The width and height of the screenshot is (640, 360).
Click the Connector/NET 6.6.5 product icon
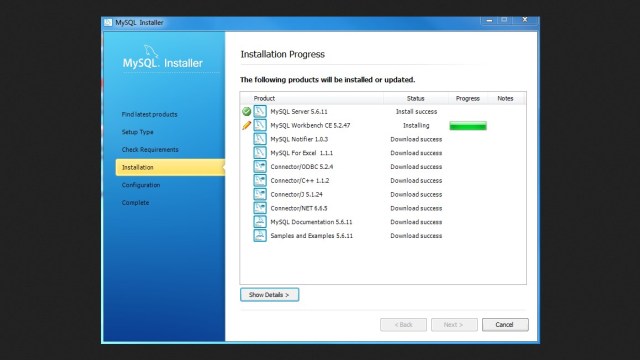tap(260, 208)
